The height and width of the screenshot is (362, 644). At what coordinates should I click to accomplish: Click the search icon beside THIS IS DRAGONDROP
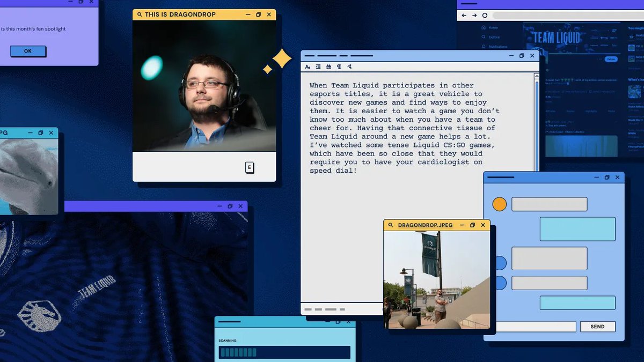point(140,14)
